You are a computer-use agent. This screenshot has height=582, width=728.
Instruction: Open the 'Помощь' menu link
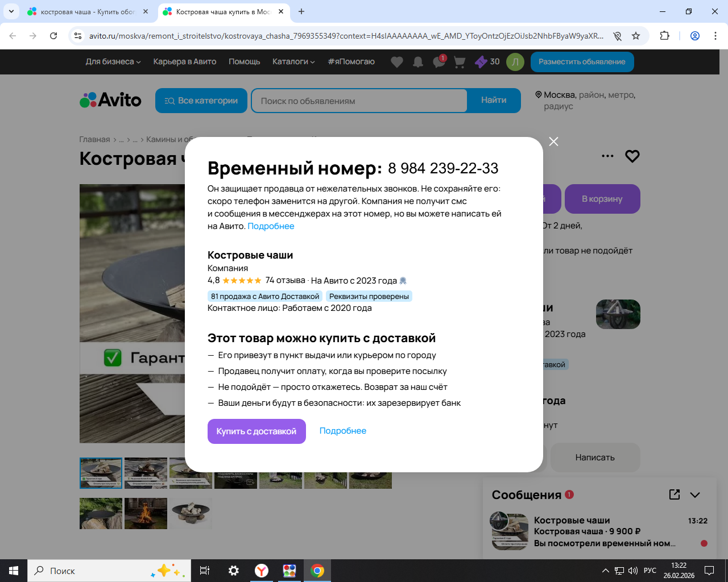coord(245,62)
